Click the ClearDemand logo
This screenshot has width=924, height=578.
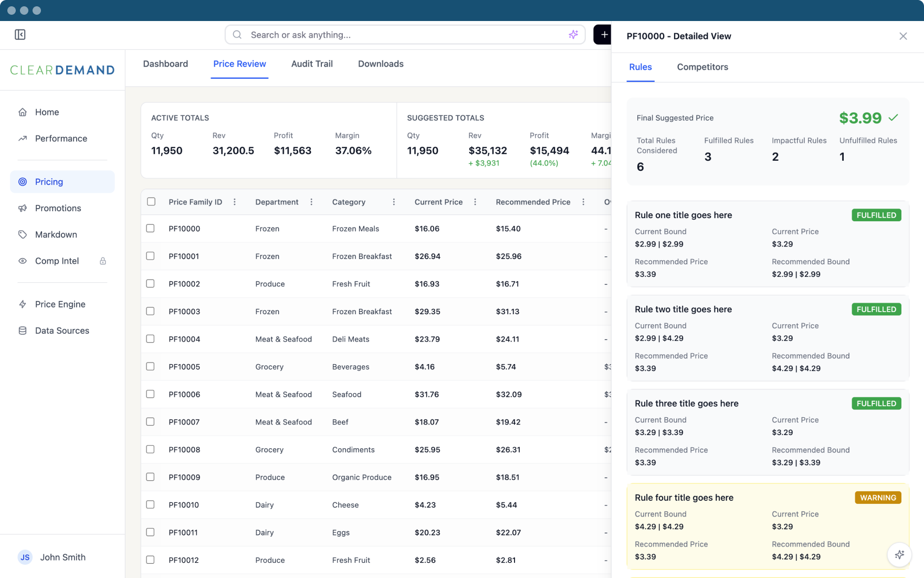click(x=62, y=70)
